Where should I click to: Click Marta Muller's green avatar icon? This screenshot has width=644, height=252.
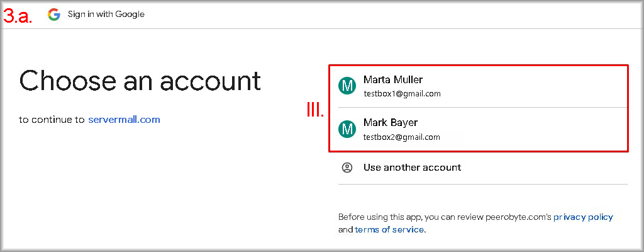(x=347, y=86)
